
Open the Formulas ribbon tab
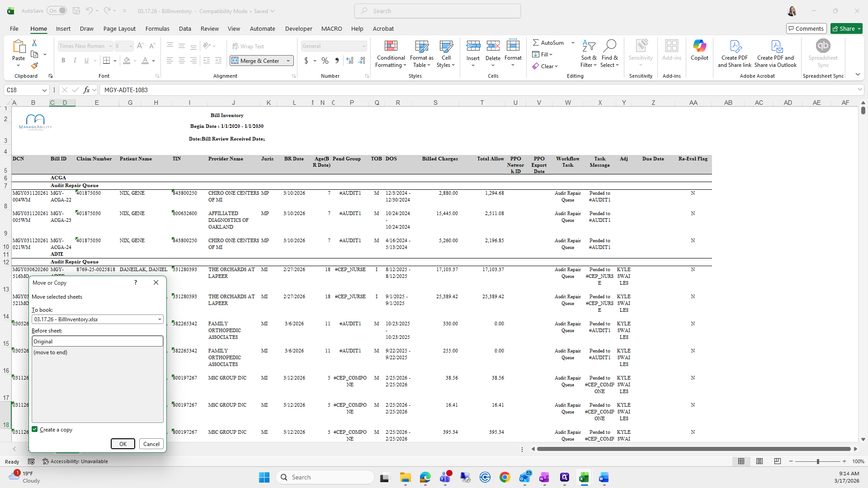[157, 28]
